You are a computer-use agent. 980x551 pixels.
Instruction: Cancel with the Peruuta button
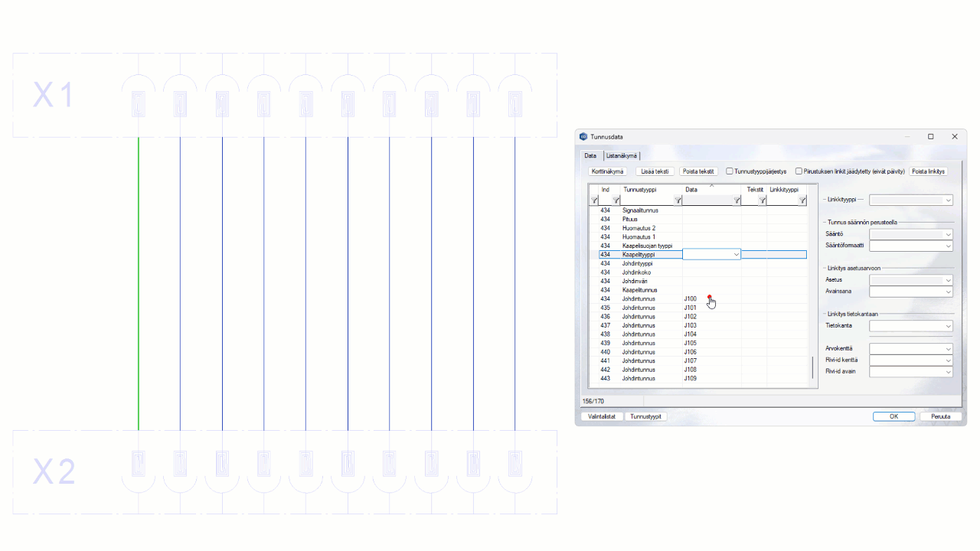tap(941, 416)
